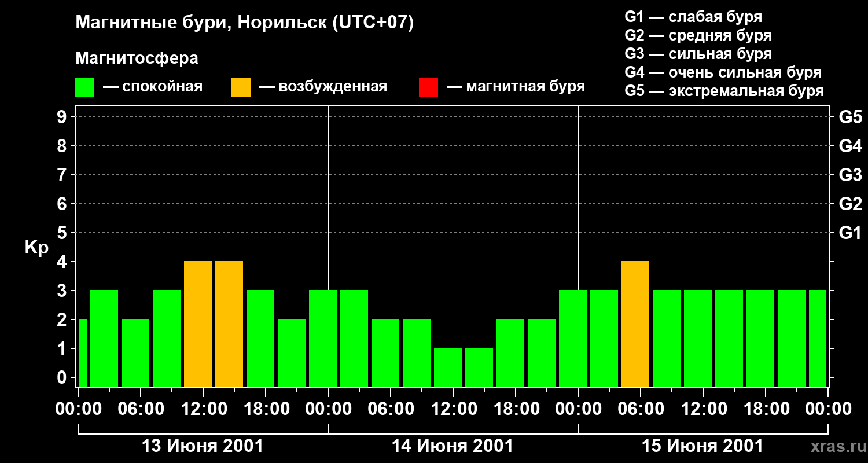868x463 pixels.
Task: Select the line G2 — средняя буря
Action: (698, 35)
